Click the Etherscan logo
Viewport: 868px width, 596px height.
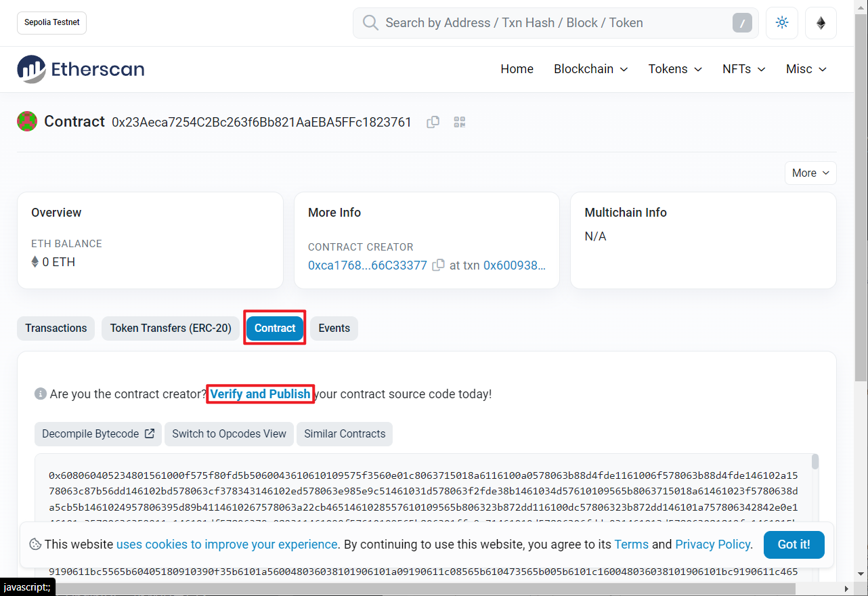pos(81,69)
